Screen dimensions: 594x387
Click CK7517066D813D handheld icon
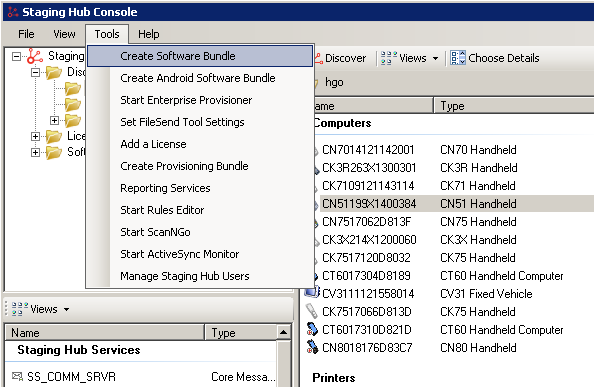312,311
